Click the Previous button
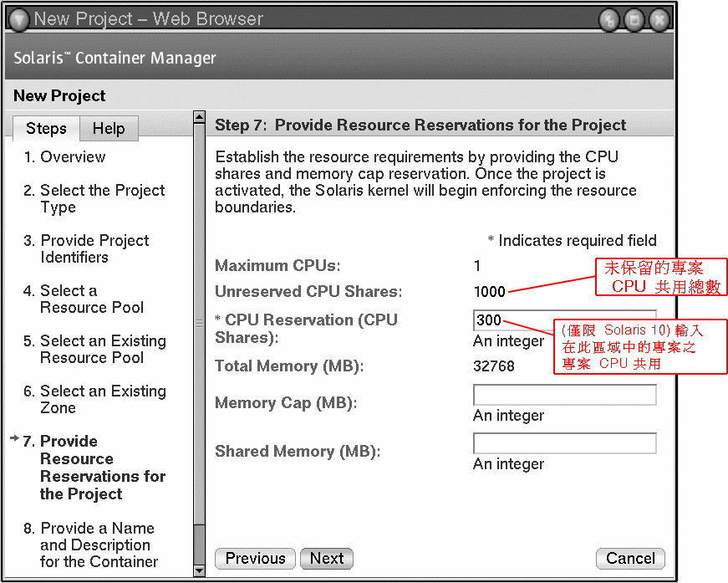 coord(255,558)
